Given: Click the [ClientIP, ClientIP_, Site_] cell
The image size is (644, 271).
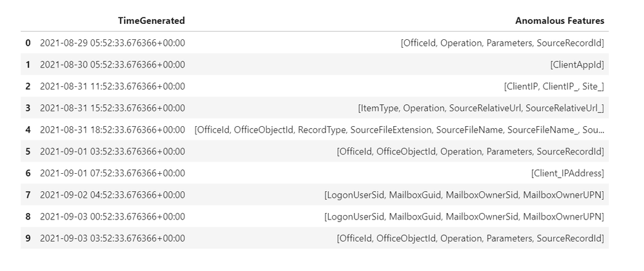Looking at the screenshot, I should 554,86.
